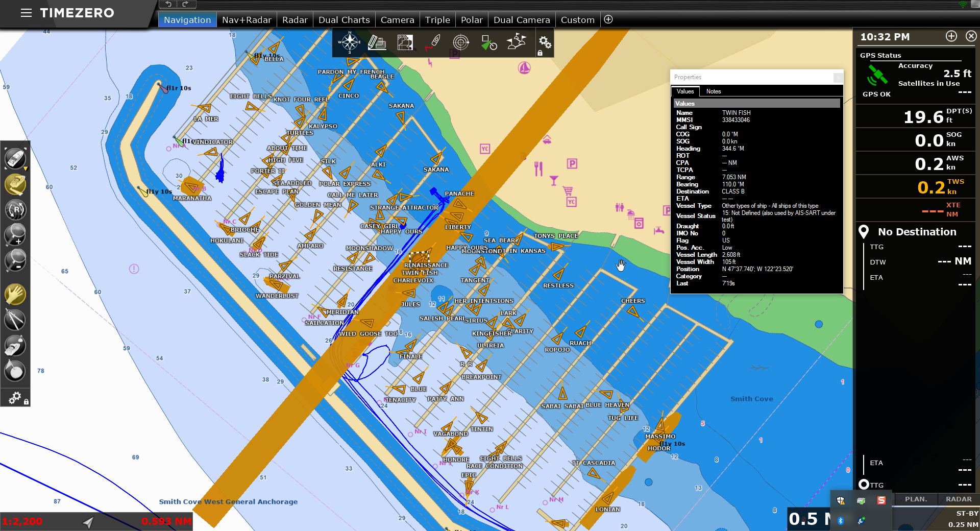Click the RADAR button at bottom right
The image size is (980, 531).
tap(959, 499)
